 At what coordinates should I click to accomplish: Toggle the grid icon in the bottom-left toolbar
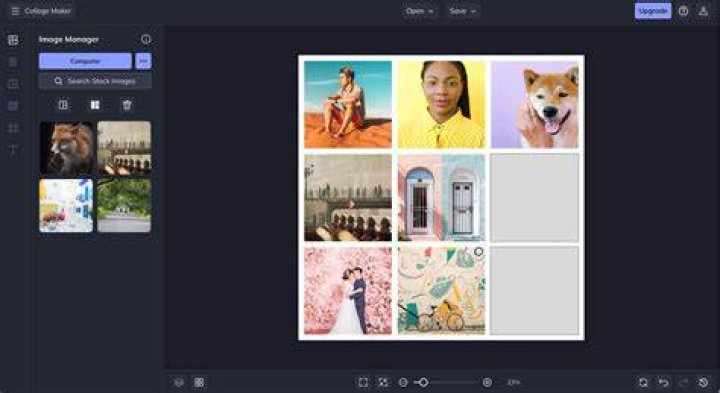199,382
